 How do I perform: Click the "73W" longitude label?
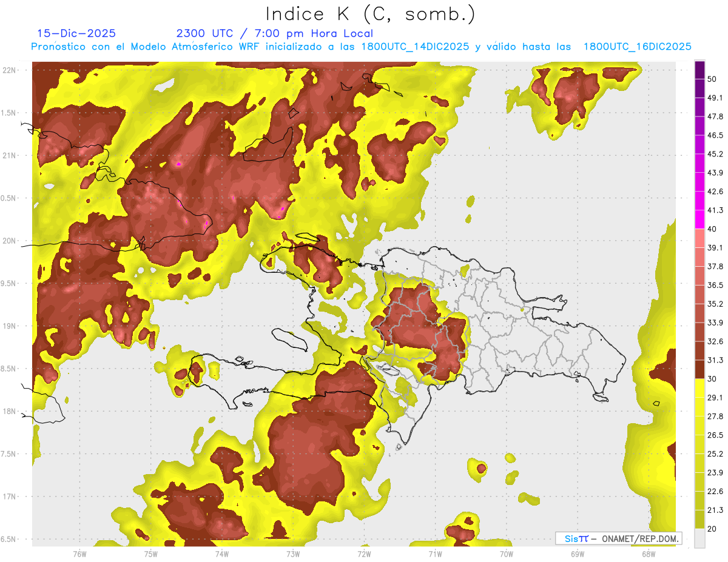[292, 554]
